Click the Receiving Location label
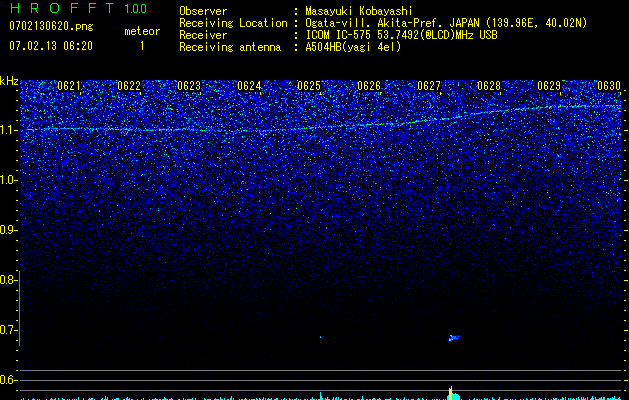629x400 pixels. click(x=233, y=23)
